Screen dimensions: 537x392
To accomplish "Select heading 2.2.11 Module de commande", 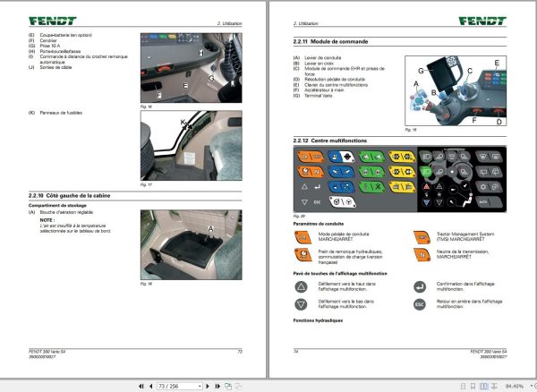I will [x=331, y=42].
